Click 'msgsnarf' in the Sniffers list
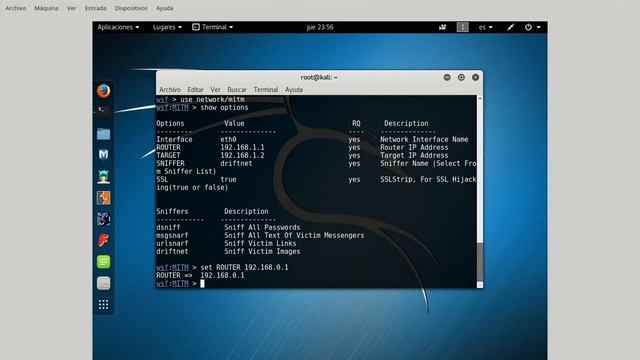Screen dimensions: 640x360 (x=172, y=236)
